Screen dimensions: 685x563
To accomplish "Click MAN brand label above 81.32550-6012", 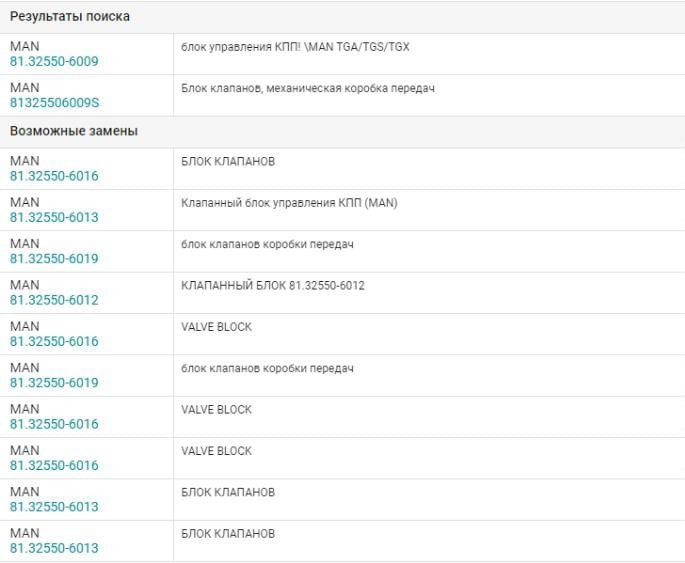I will tap(25, 285).
